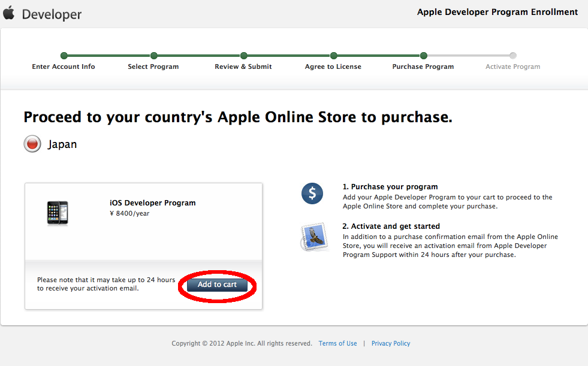Select the Select Program step
Image resolution: width=588 pixels, height=366 pixels.
[x=153, y=66]
